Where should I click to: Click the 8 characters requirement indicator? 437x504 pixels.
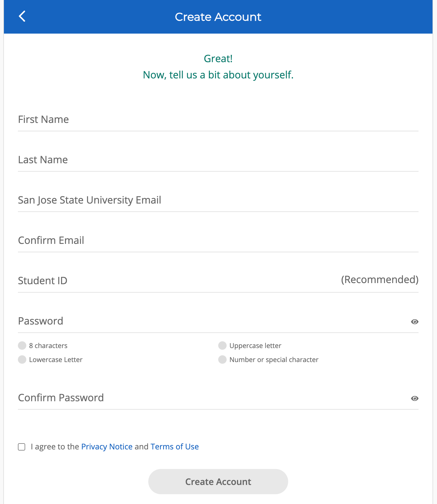22,346
